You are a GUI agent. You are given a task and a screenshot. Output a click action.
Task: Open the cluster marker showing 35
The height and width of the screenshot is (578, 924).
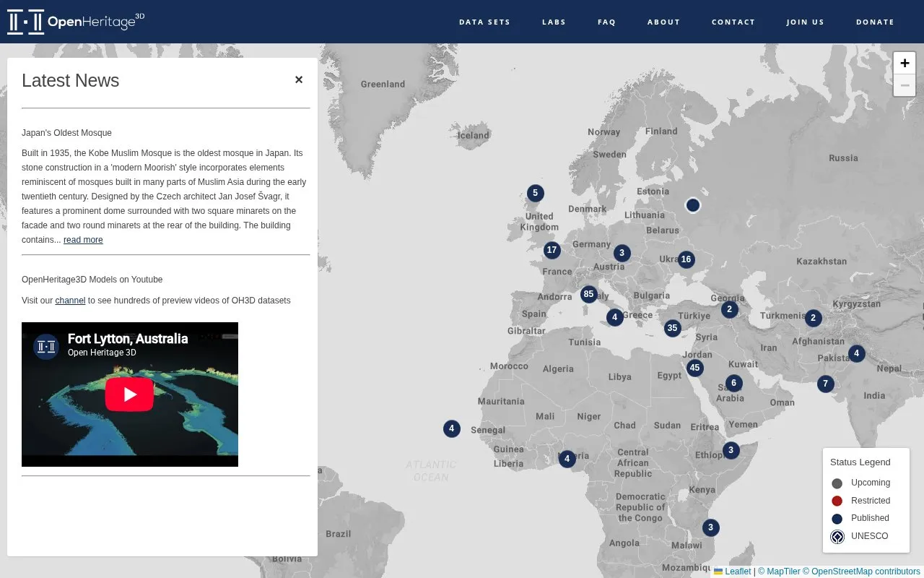(673, 328)
